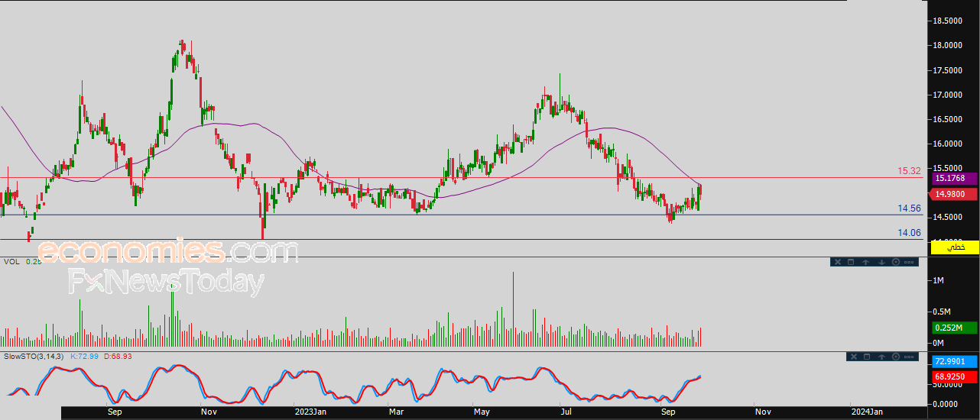Image resolution: width=980 pixels, height=420 pixels.
Task: Click the 1M volume axis label
Action: (x=938, y=281)
